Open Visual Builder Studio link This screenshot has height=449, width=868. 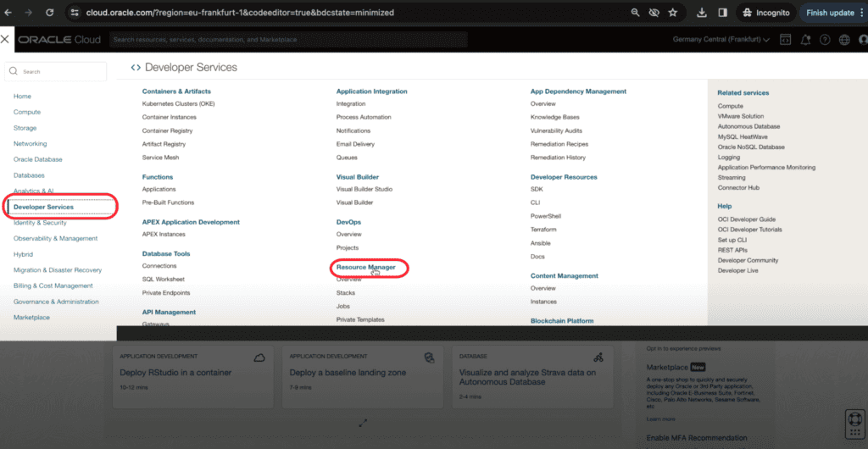coord(364,189)
